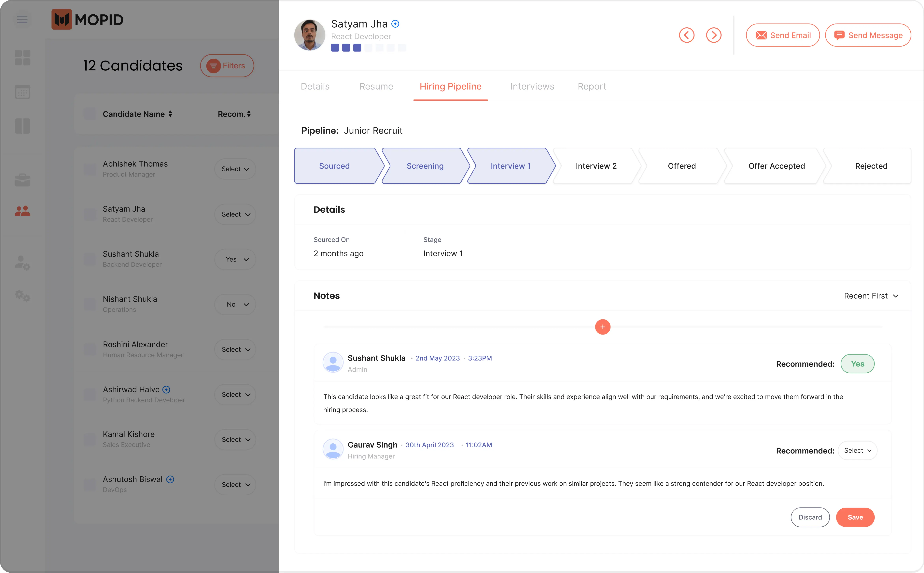Open the recommendation dropdown for Sushant Shukla
The width and height of the screenshot is (924, 573).
[235, 259]
